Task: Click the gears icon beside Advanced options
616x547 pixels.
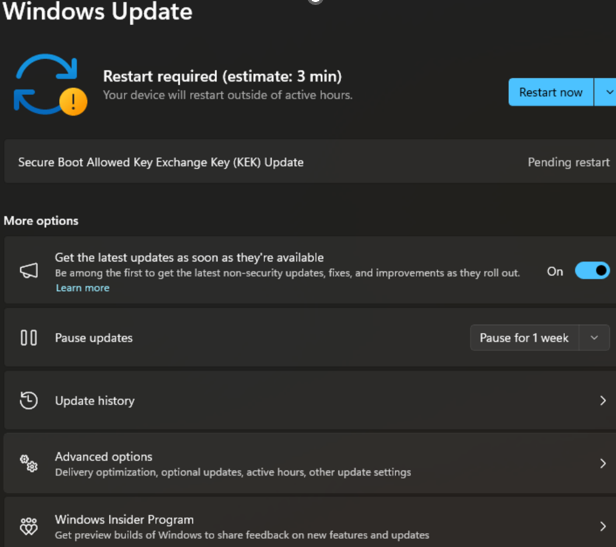Action: [29, 463]
